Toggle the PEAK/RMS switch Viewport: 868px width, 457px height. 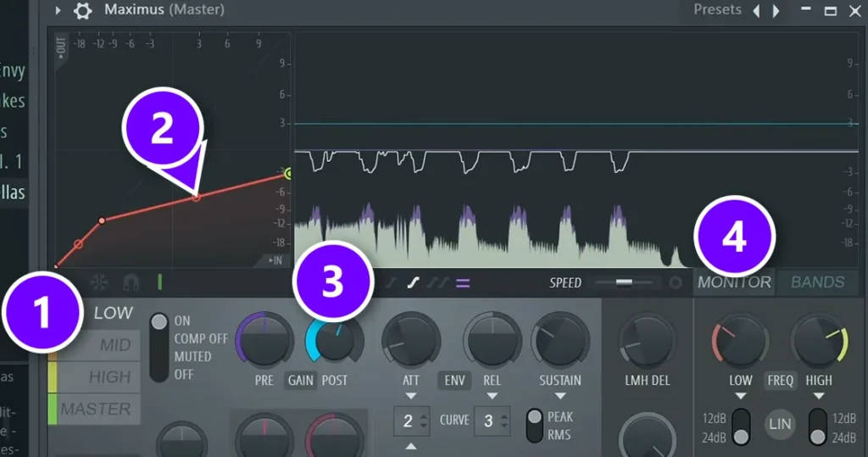(x=535, y=426)
